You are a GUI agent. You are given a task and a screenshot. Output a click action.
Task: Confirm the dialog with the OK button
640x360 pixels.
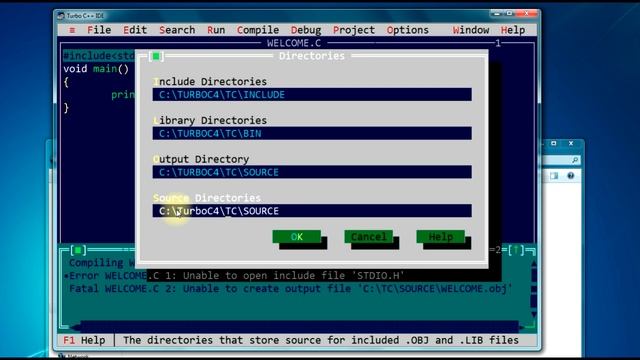click(x=297, y=237)
